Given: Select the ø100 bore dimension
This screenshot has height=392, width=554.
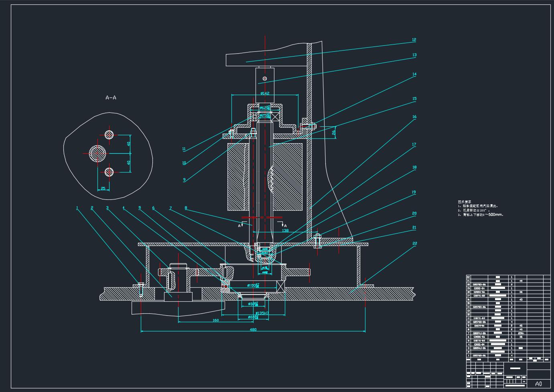Looking at the screenshot, I should pos(252,285).
